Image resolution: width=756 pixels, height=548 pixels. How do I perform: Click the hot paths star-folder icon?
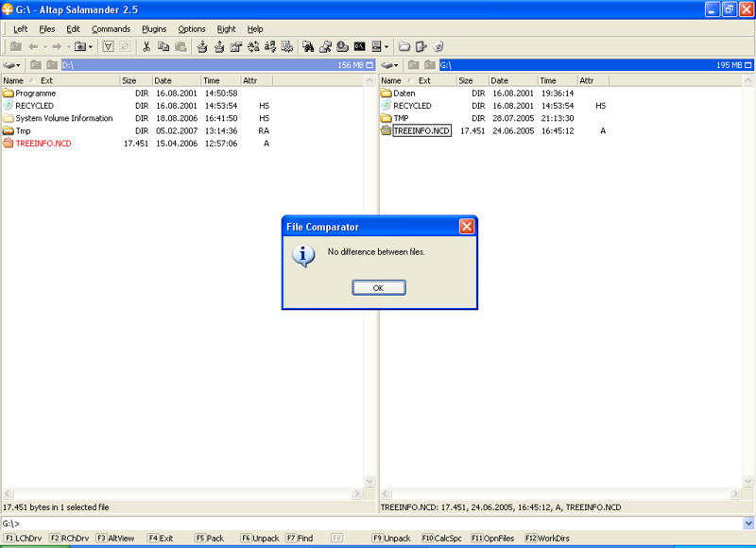coord(80,46)
